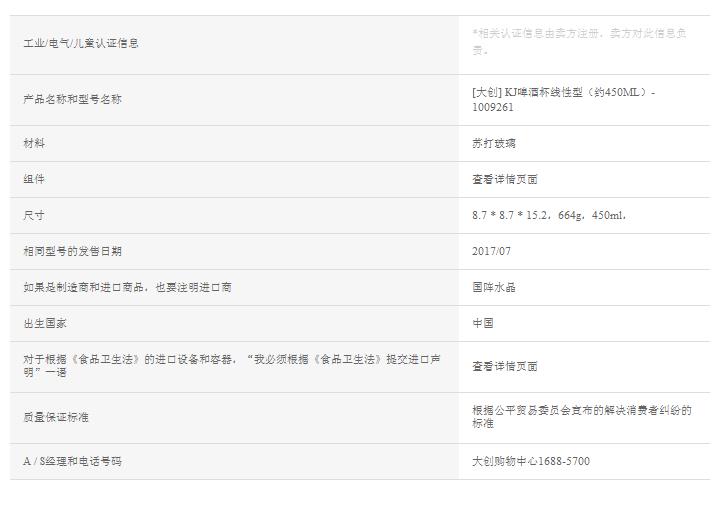This screenshot has width=721, height=514.
Task: Click the 大创购物中心1688-5700 phone number
Action: click(530, 461)
